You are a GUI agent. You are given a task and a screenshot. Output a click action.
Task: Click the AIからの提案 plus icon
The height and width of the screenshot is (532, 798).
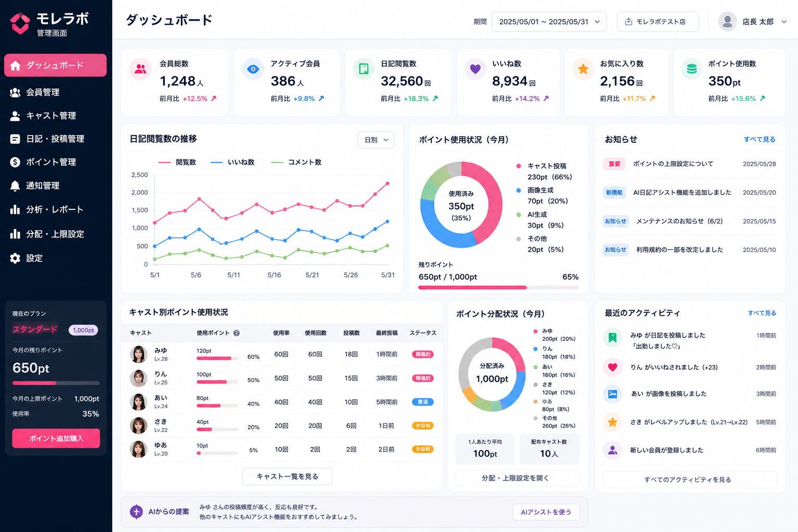coord(137,512)
